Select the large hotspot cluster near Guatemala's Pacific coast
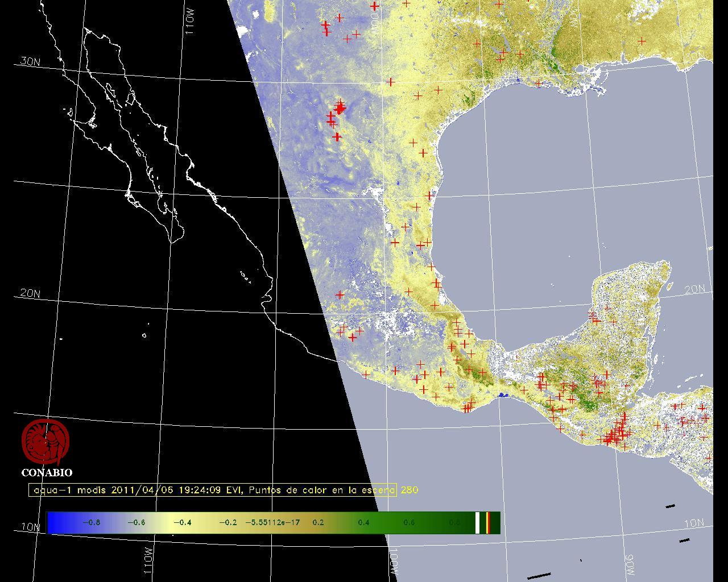728x582 pixels. pyautogui.click(x=615, y=435)
